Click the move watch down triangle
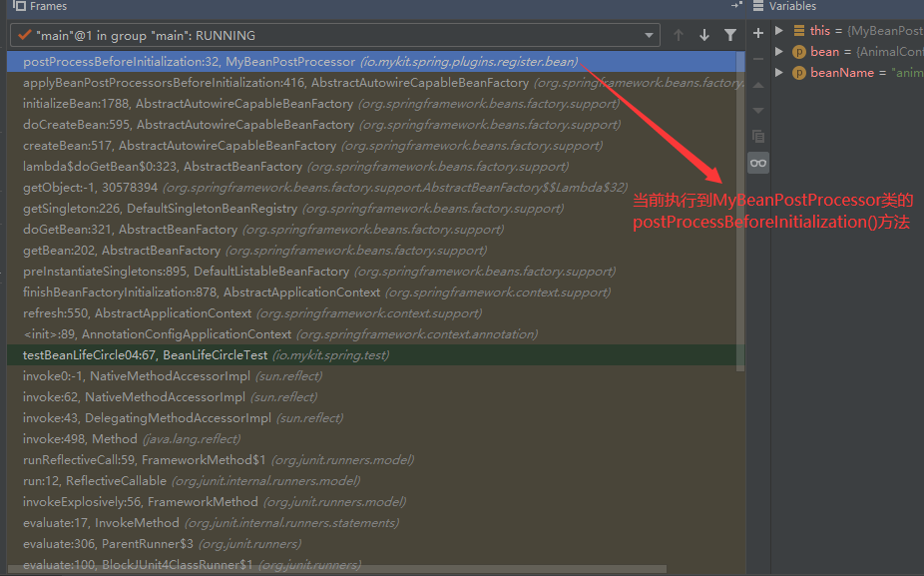Viewport: 924px width, 576px height. [758, 110]
